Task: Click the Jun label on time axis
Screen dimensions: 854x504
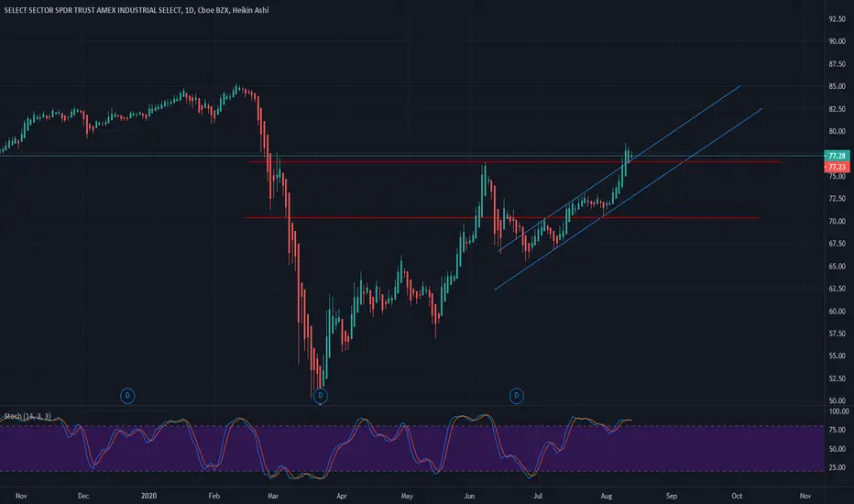Action: tap(469, 496)
